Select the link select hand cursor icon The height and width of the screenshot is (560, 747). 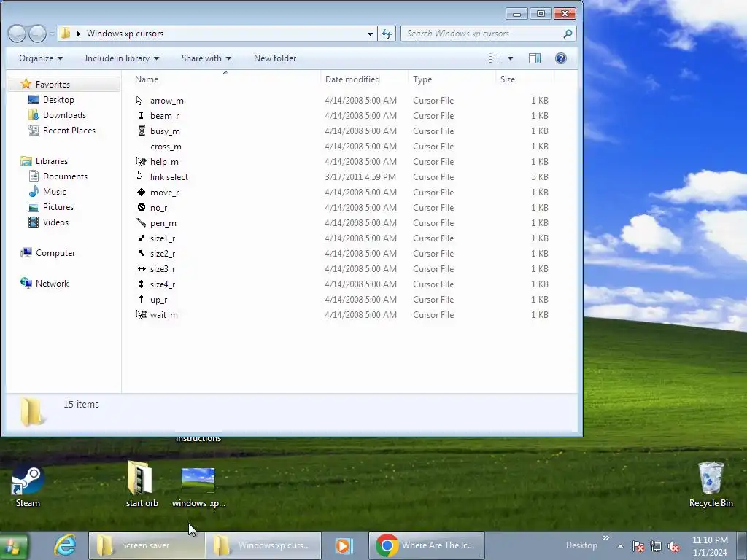(139, 176)
